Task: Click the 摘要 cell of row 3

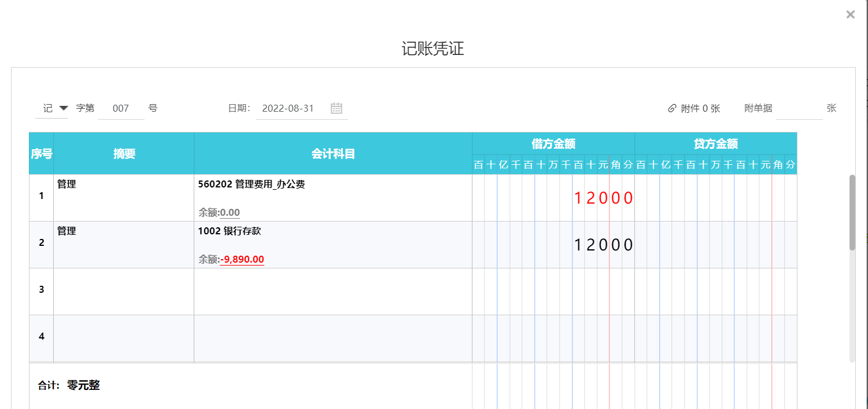Action: [x=123, y=290]
